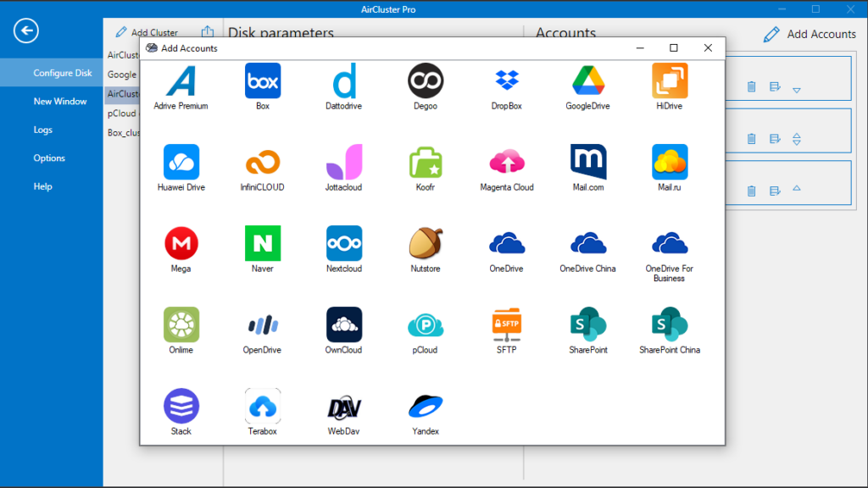The width and height of the screenshot is (868, 488).
Task: Select the Adrive Premium provider icon
Action: pos(181,80)
